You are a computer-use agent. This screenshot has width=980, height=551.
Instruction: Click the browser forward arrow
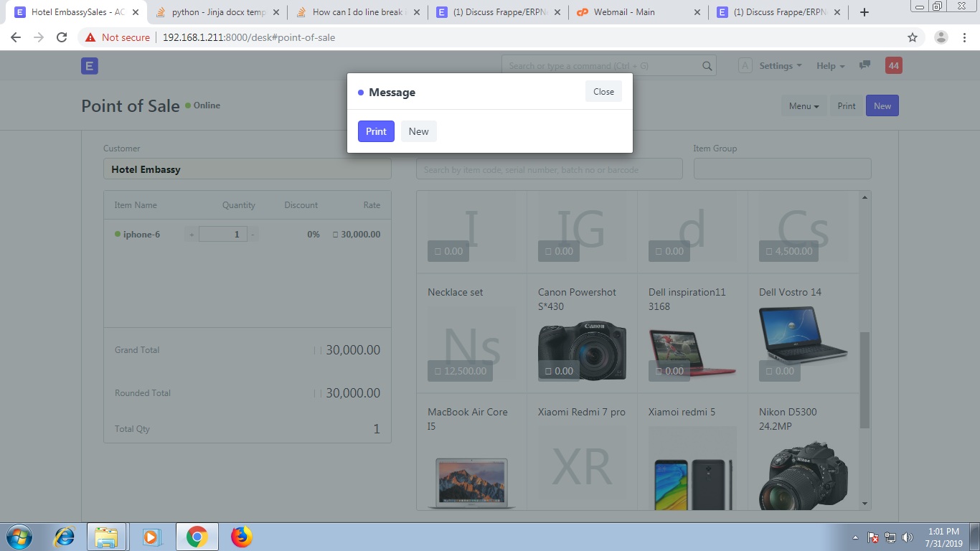pos(39,37)
